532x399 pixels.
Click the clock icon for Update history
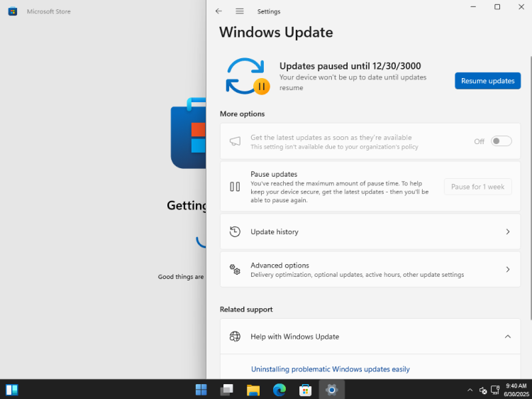235,231
